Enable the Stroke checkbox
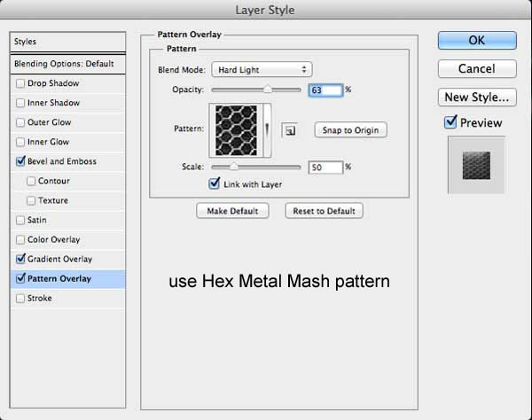The width and height of the screenshot is (532, 420). click(x=20, y=299)
